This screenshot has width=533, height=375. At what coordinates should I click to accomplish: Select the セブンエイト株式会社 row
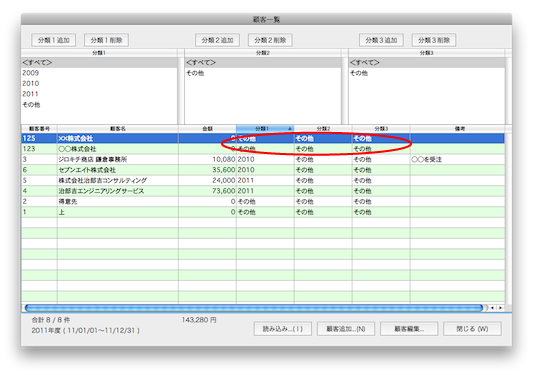click(263, 170)
